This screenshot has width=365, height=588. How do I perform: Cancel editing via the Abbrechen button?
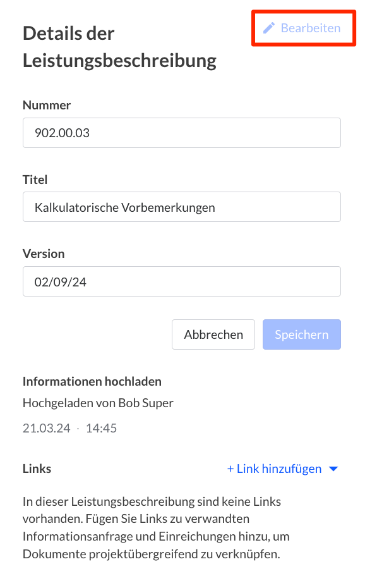(x=213, y=334)
